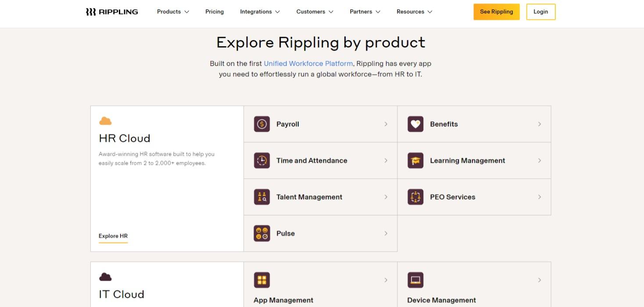Expand the Products dropdown menu
The image size is (644, 307).
pyautogui.click(x=173, y=12)
